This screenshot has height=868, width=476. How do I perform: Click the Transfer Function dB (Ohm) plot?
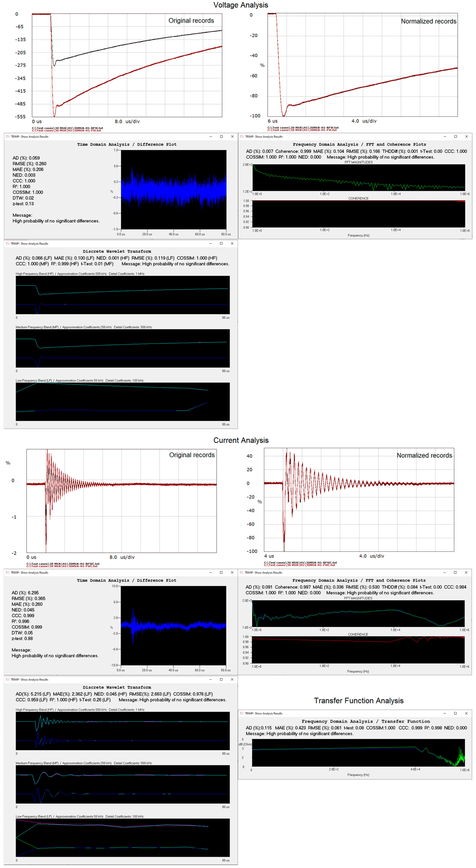coord(358,752)
